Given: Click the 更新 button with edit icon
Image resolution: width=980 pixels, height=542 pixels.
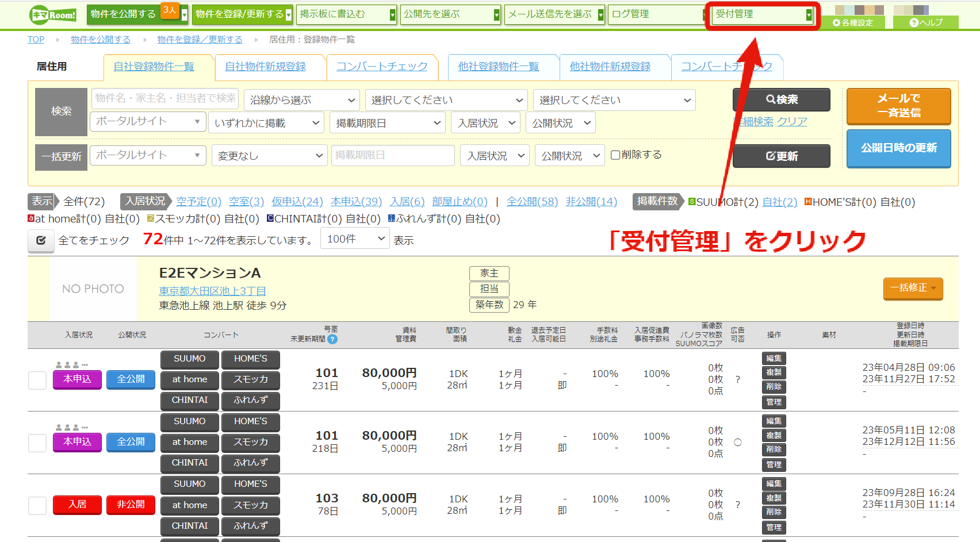Looking at the screenshot, I should [x=781, y=156].
